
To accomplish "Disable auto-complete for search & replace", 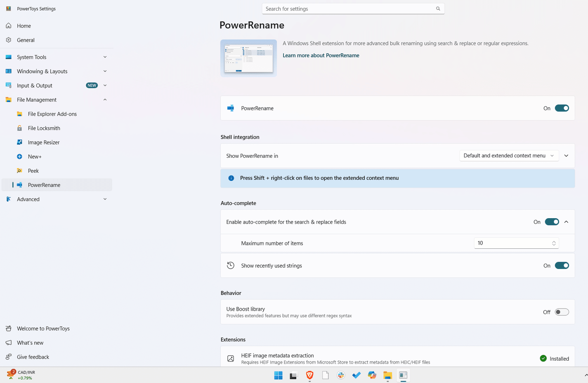I will click(552, 222).
